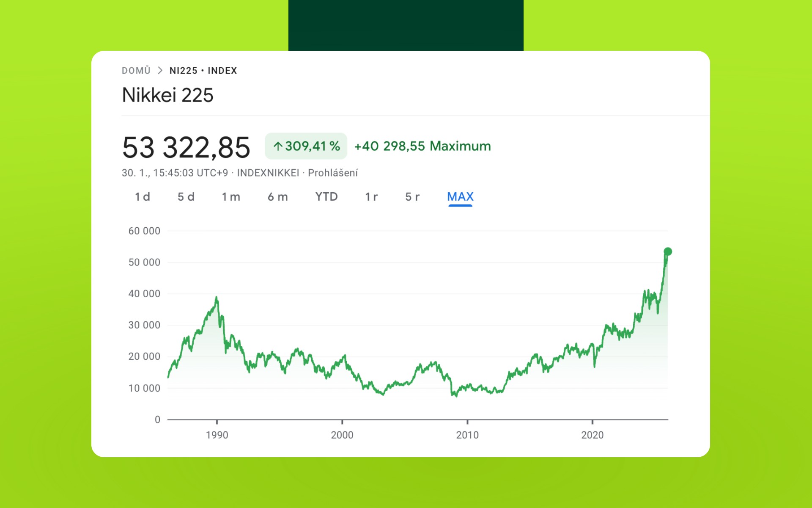Click the +40 298,55 Maximum text

pos(422,146)
